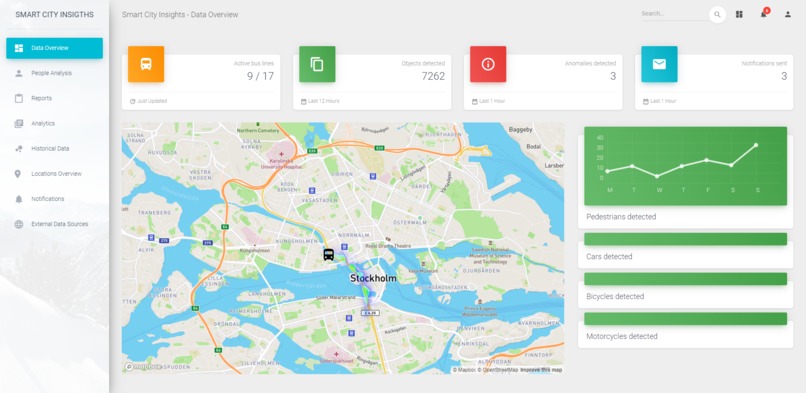Click the Royal Drama Theatre map label
806x393 pixels.
pyautogui.click(x=388, y=246)
